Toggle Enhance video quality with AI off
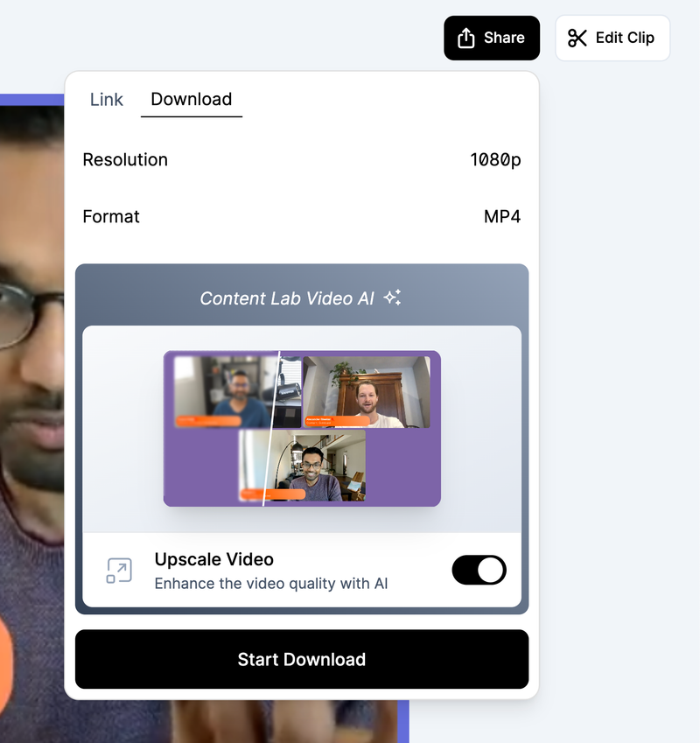 [x=479, y=570]
